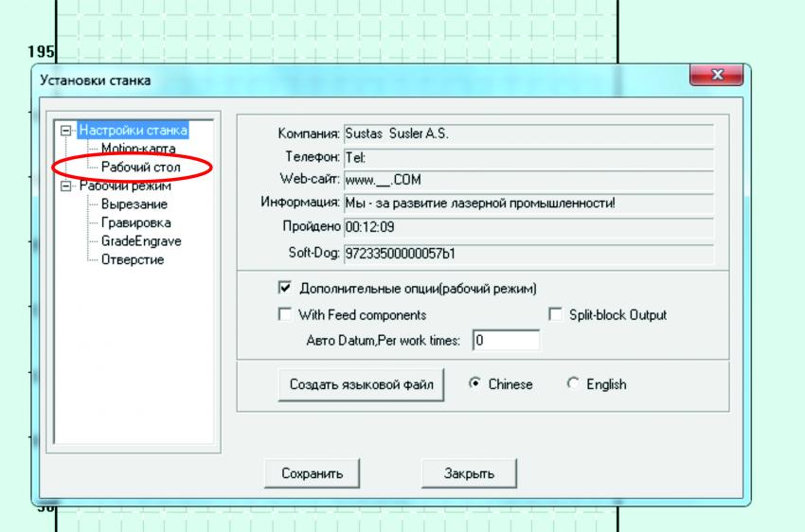This screenshot has width=805, height=532.
Task: Click the Компания text field
Action: pos(526,134)
